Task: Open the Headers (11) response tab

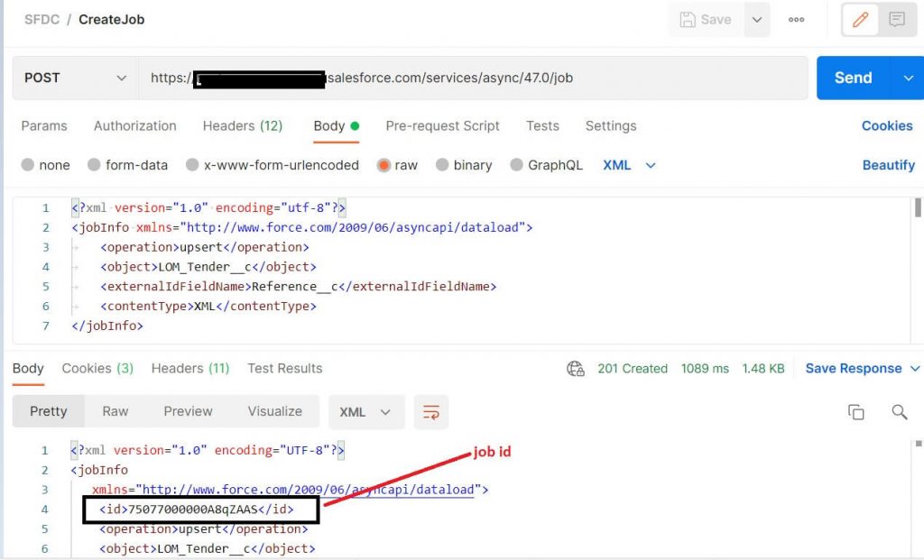Action: 190,369
